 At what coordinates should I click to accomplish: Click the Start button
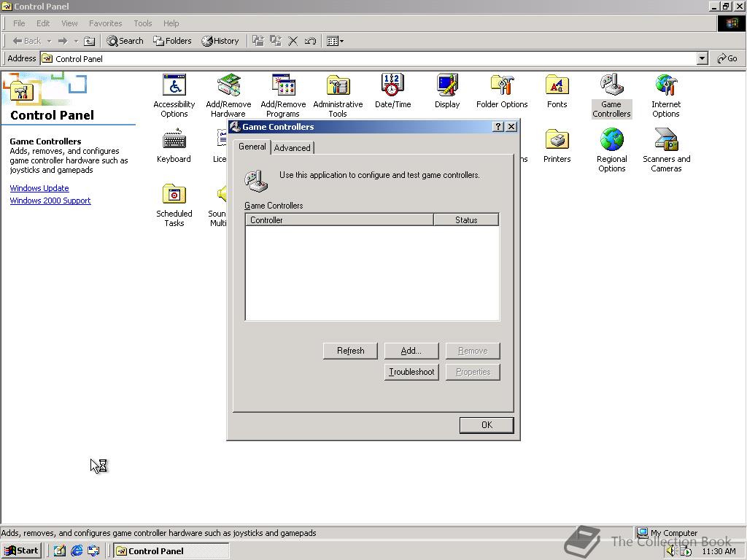[20, 551]
